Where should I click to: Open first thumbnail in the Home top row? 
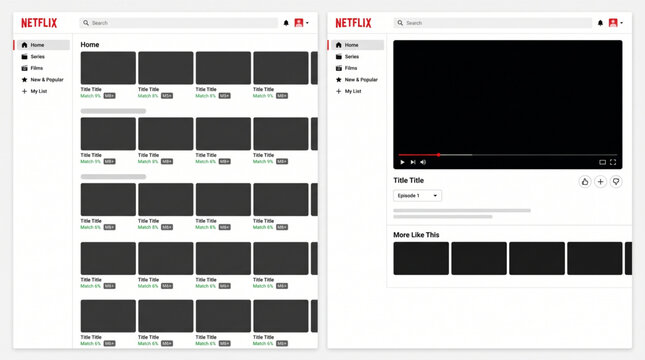(108, 68)
